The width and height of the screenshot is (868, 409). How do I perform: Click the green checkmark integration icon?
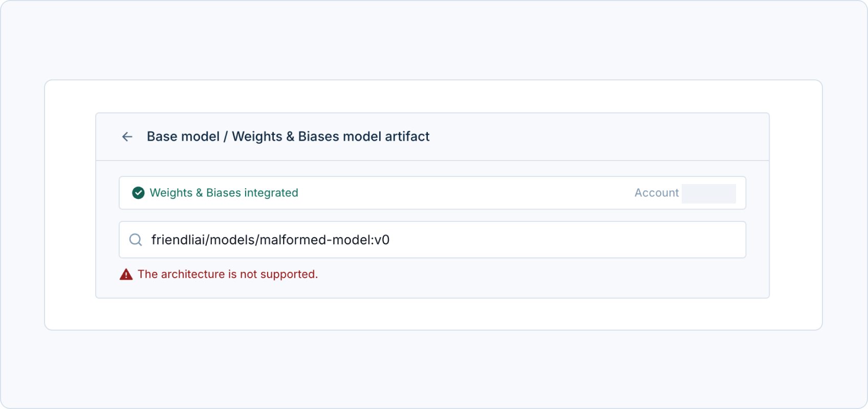138,193
